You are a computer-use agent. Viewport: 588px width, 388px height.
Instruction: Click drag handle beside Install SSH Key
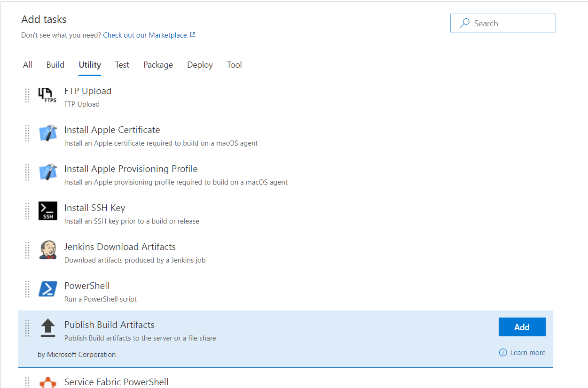(27, 211)
